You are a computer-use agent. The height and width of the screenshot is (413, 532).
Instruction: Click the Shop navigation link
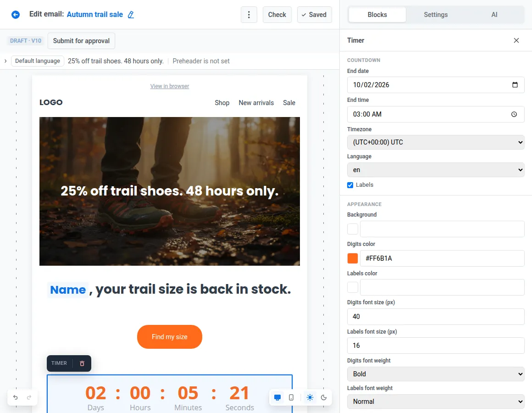tap(222, 103)
